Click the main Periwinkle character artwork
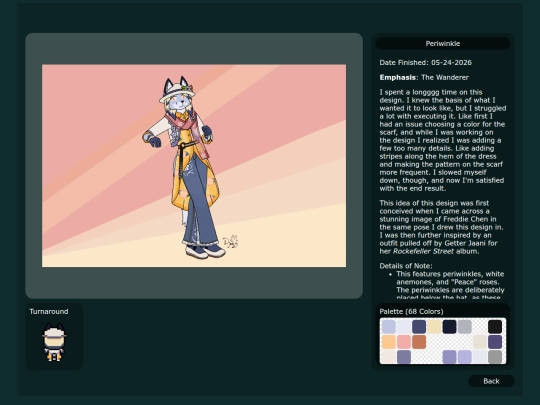 pos(194,166)
